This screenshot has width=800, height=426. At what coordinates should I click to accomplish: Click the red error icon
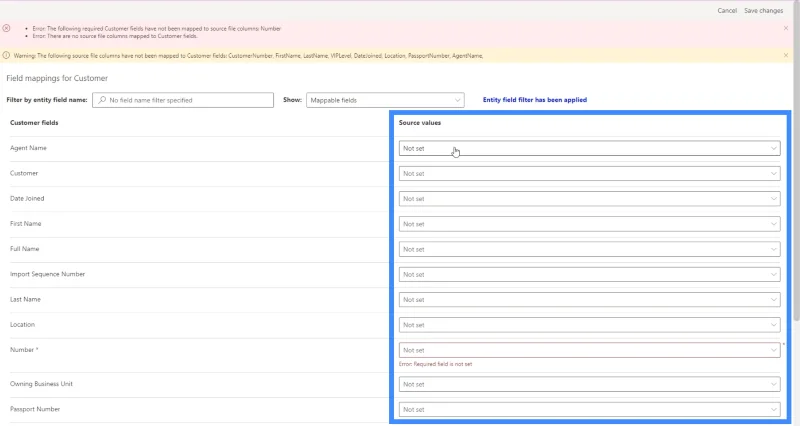click(x=6, y=29)
